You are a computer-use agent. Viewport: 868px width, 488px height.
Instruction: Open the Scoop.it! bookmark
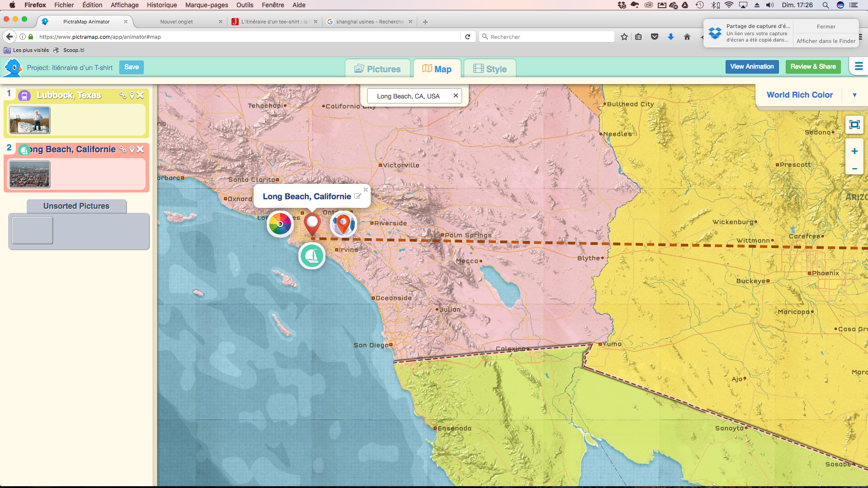(x=69, y=50)
